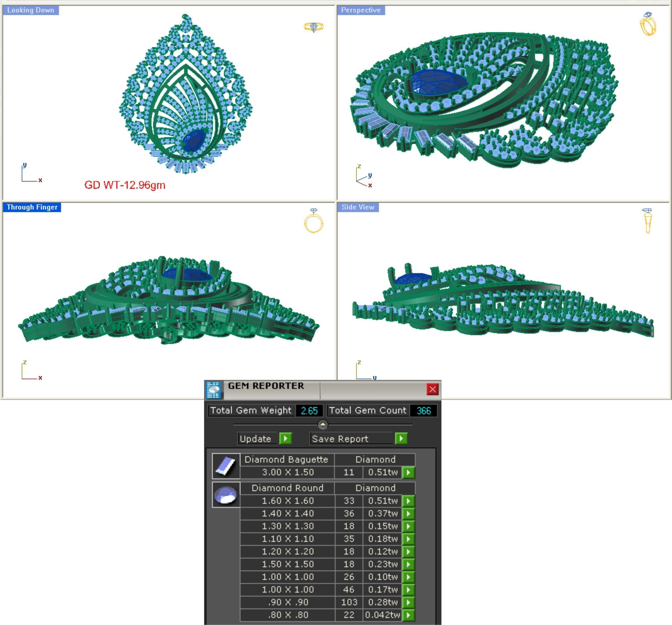Screen dimensions: 672x625
Task: Click the Diamond Round gem shape thumbnail
Action: pos(226,494)
